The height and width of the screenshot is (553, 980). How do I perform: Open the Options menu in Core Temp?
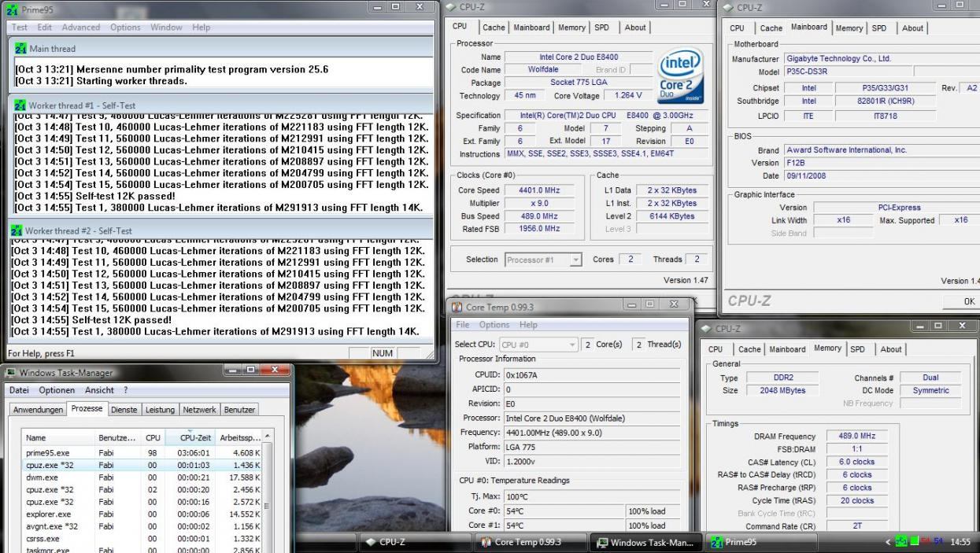point(494,325)
